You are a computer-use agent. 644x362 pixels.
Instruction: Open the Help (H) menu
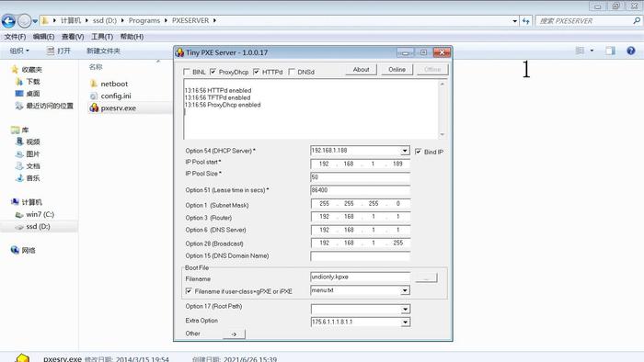click(132, 37)
